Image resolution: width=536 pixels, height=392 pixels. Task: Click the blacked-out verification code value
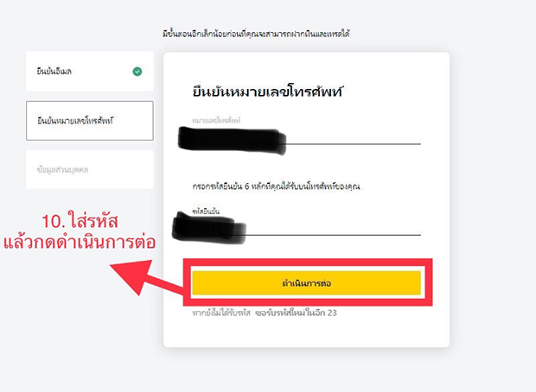pyautogui.click(x=209, y=227)
